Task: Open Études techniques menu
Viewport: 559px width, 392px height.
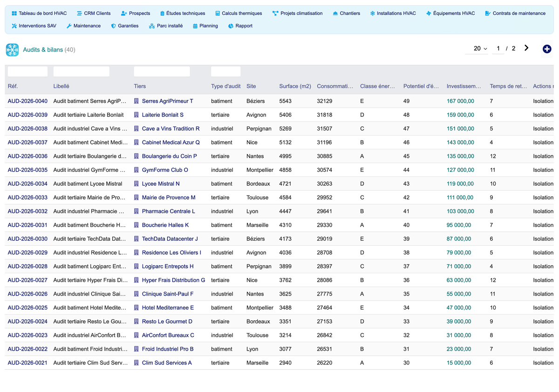Action: (182, 14)
